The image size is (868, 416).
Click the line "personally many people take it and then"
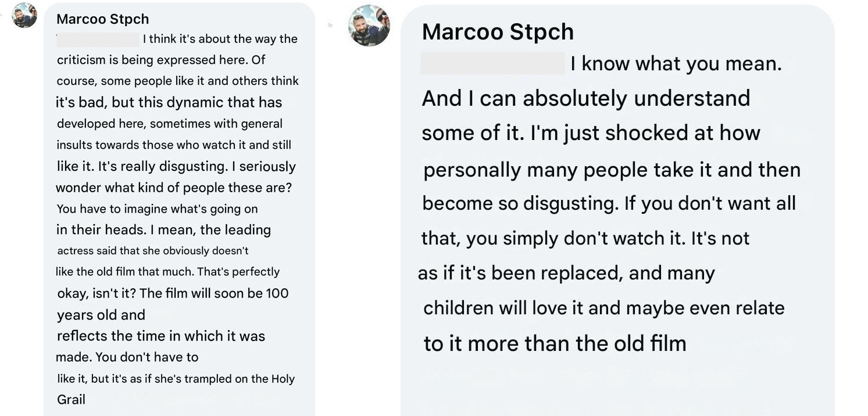tap(612, 170)
